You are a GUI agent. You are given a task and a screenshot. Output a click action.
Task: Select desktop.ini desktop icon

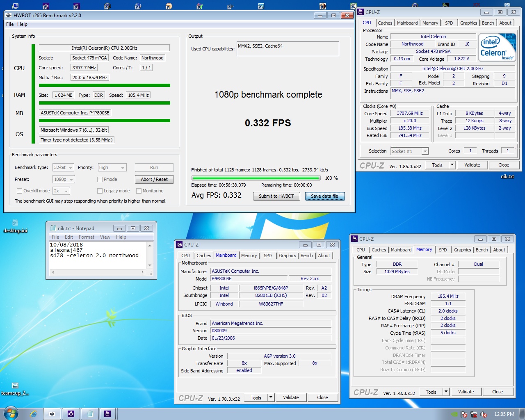pyautogui.click(x=15, y=226)
